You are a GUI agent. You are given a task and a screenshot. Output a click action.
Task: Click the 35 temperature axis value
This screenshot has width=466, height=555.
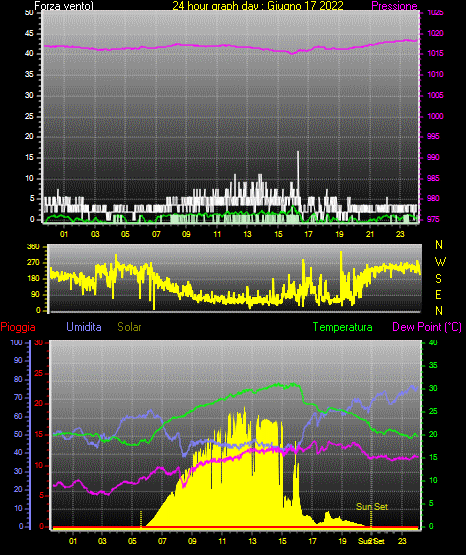tap(433, 365)
